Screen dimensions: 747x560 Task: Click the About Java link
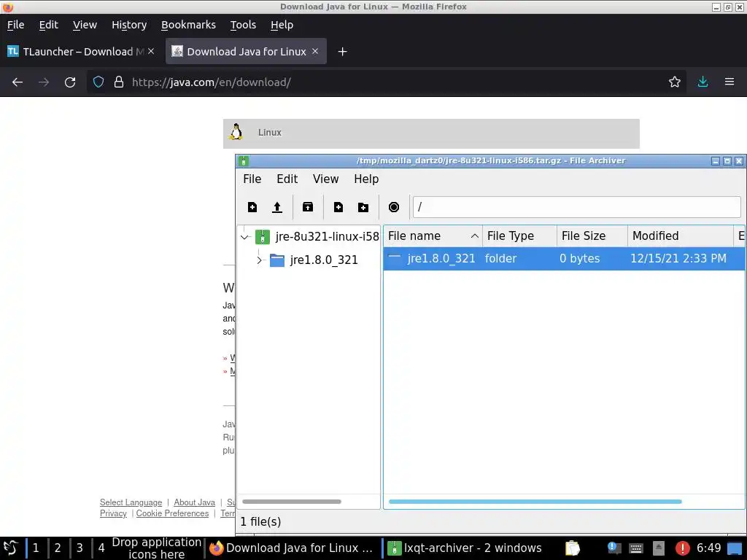pyautogui.click(x=194, y=502)
